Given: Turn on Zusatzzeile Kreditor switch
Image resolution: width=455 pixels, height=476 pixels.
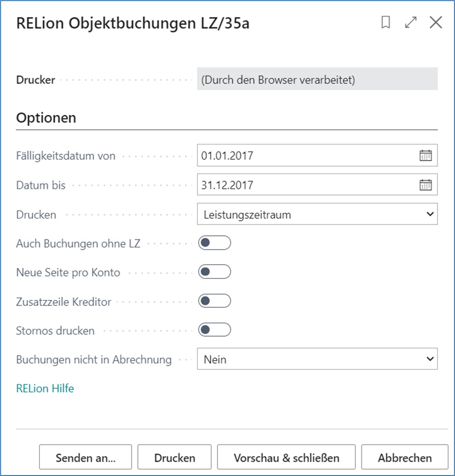Looking at the screenshot, I should click(214, 301).
